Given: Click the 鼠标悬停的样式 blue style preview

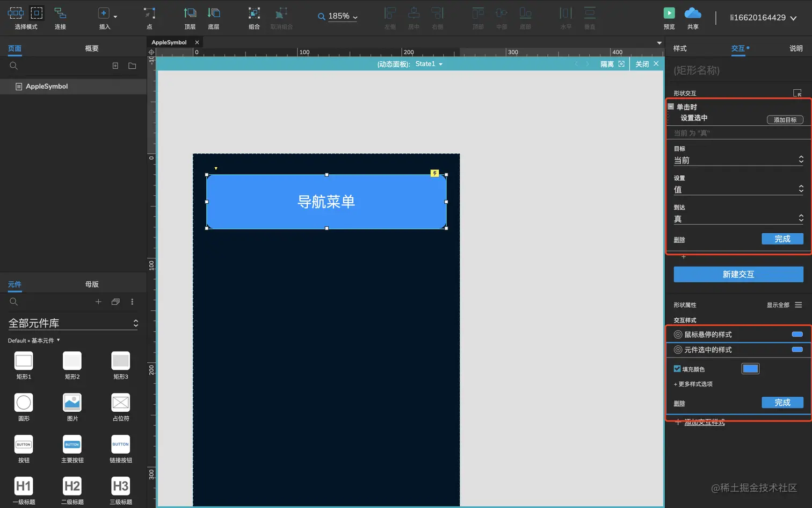Looking at the screenshot, I should [x=797, y=334].
